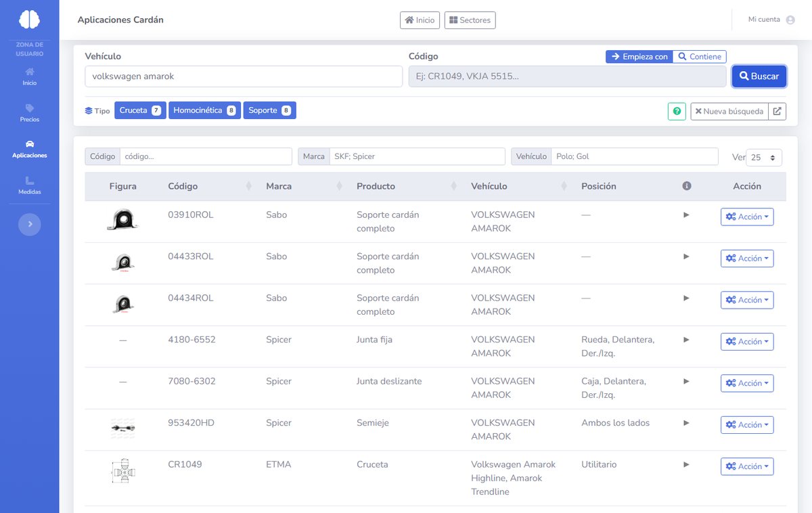Screen dimensions: 812x513
Task: Open the CR1049 cruceta figure thumbnail
Action: [122, 471]
